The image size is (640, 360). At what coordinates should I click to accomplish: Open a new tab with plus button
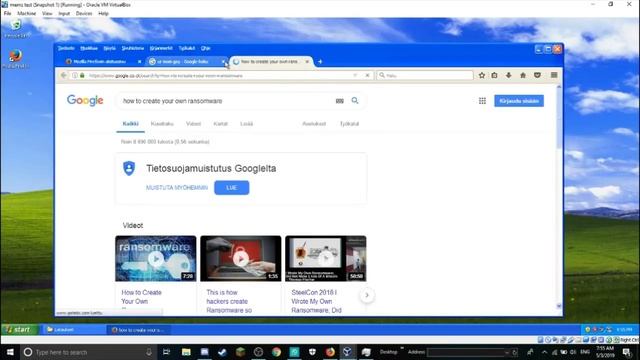(320, 62)
